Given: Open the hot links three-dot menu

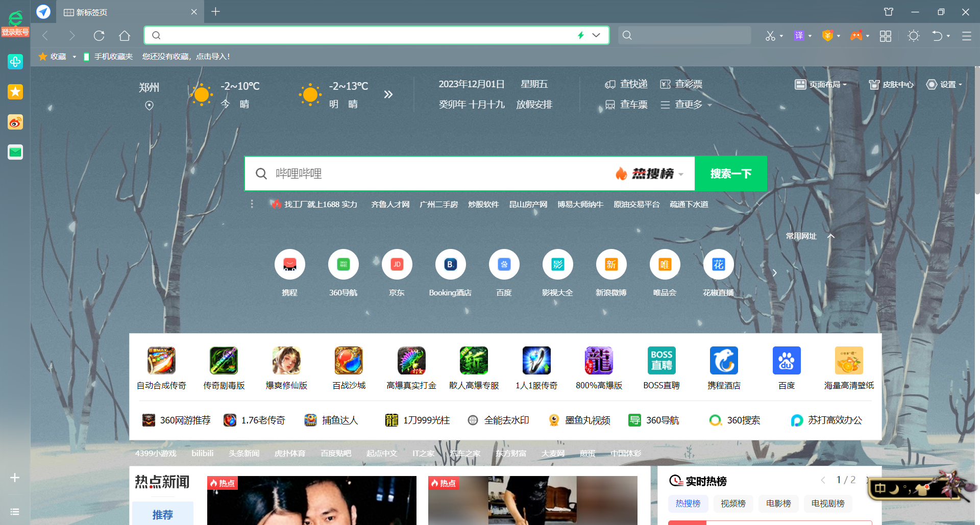Looking at the screenshot, I should point(252,204).
